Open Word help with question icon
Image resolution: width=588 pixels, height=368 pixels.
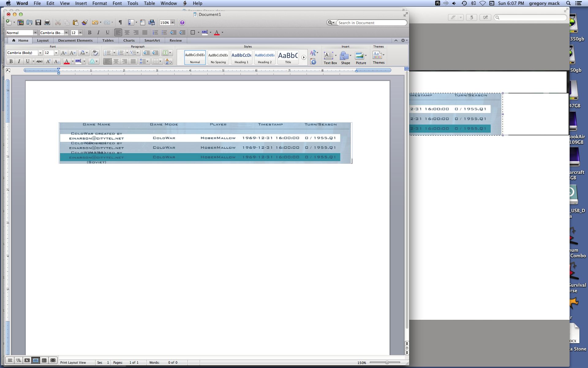(182, 22)
